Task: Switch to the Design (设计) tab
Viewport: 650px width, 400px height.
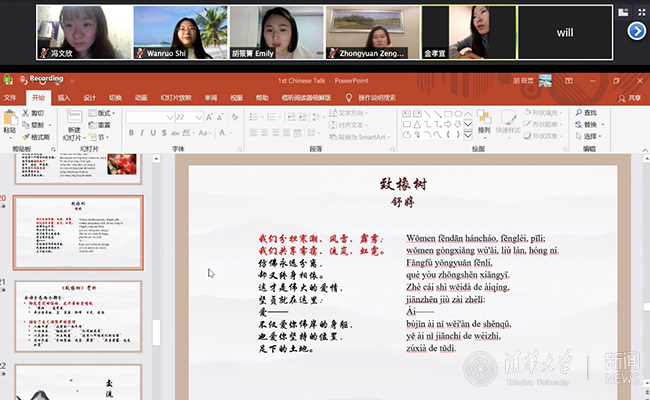Action: 90,98
